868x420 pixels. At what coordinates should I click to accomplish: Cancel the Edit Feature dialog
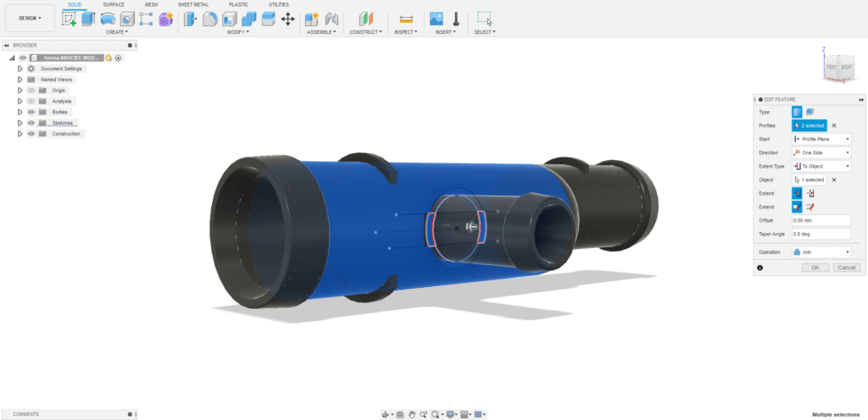pos(846,268)
